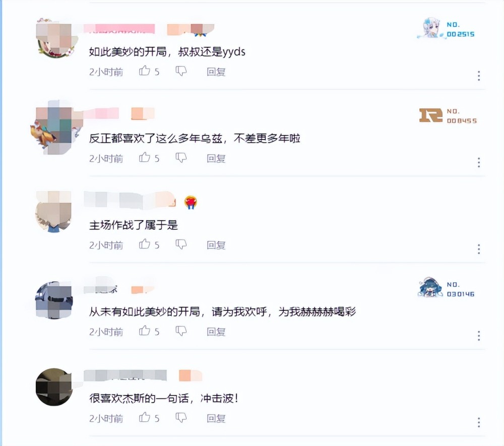Open more options for the yyds comment
This screenshot has height=446, width=504.
479,76
